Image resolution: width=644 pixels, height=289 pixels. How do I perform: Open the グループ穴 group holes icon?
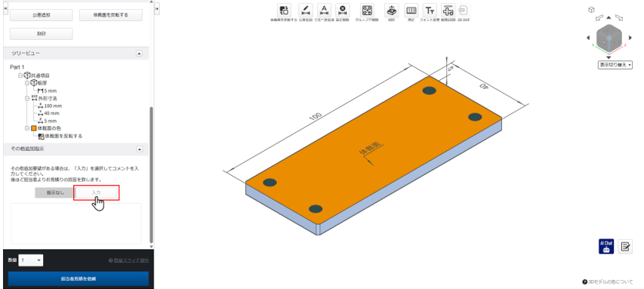click(x=367, y=11)
